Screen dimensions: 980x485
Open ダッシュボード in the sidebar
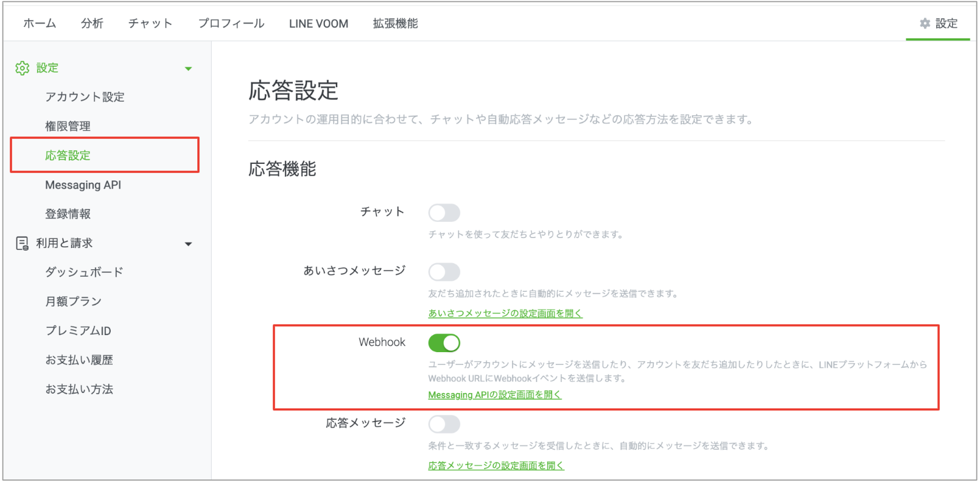point(84,272)
